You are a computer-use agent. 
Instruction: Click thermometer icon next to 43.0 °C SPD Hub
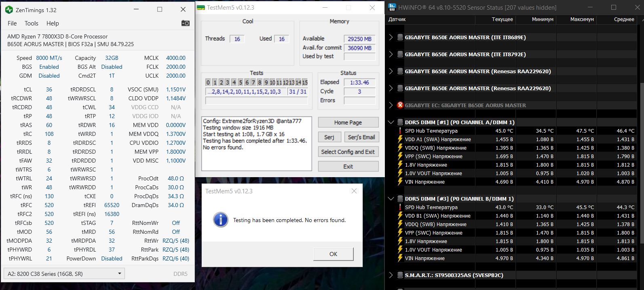click(x=400, y=207)
